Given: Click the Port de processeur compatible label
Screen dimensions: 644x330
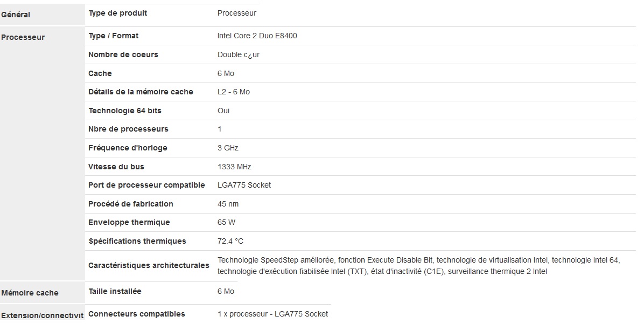Looking at the screenshot, I should pos(146,185).
